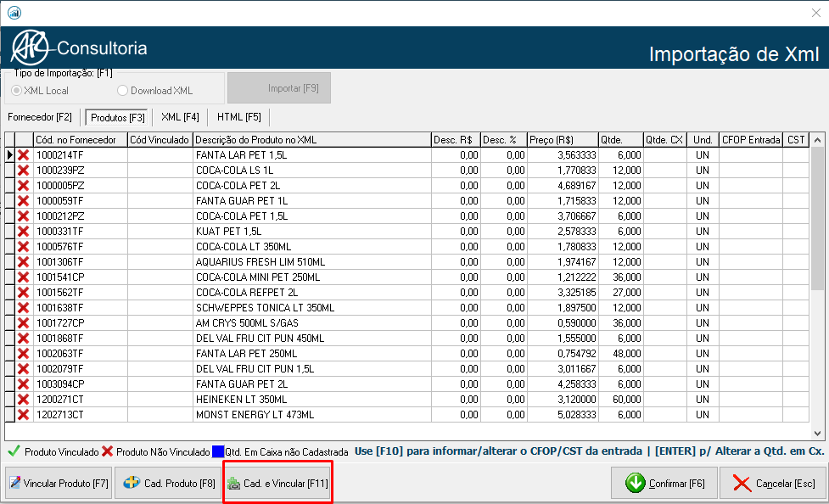829x504 pixels.
Task: Click the CFOP Entrada column header
Action: 751,140
